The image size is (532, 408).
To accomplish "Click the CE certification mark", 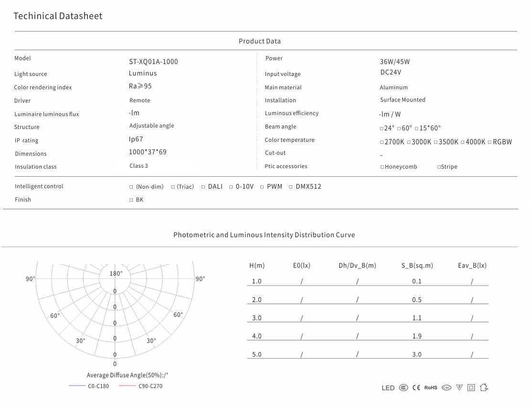I will 416,388.
